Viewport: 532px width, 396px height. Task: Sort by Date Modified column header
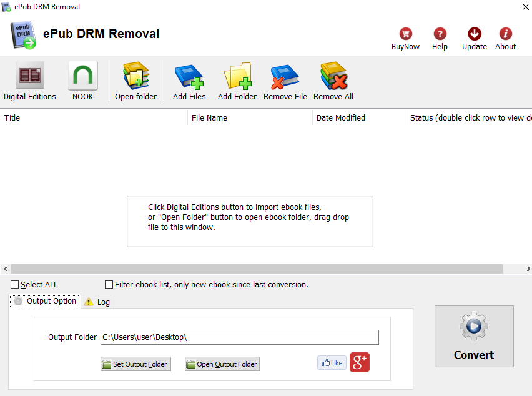tap(359, 118)
